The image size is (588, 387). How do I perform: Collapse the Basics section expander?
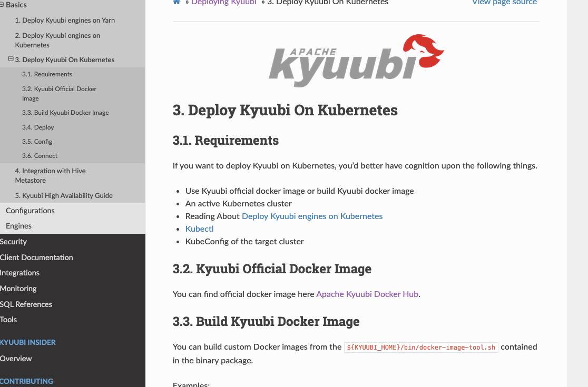[2, 5]
